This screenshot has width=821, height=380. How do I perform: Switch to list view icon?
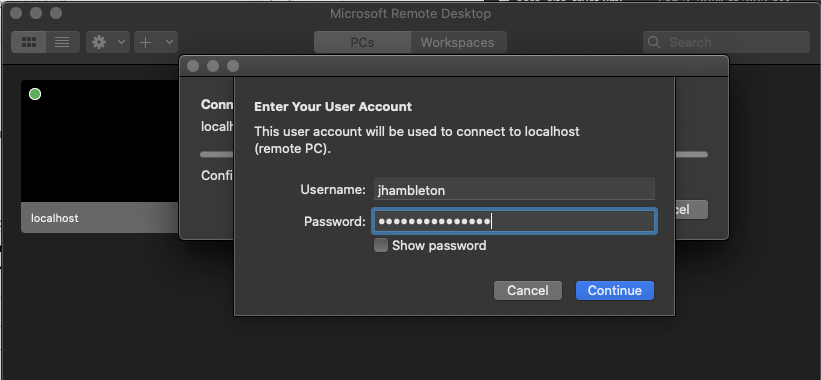tap(62, 42)
